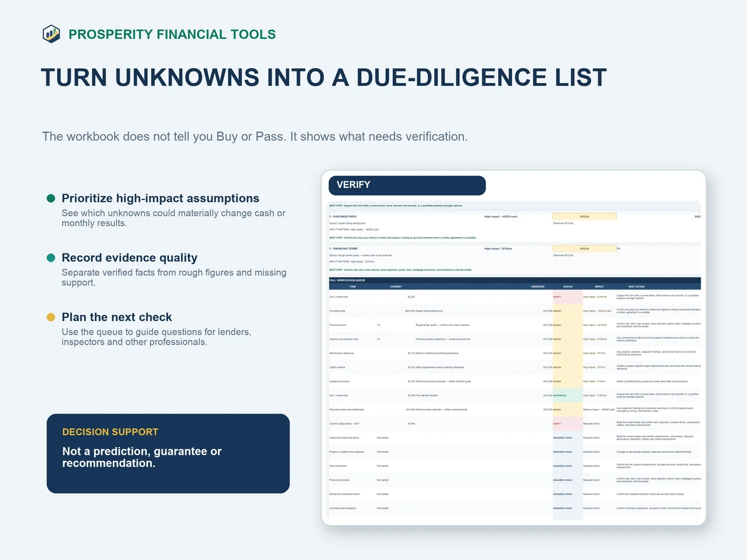The height and width of the screenshot is (560, 747).
Task: Click the 'Landlord insurance' row label
Action: [339, 382]
